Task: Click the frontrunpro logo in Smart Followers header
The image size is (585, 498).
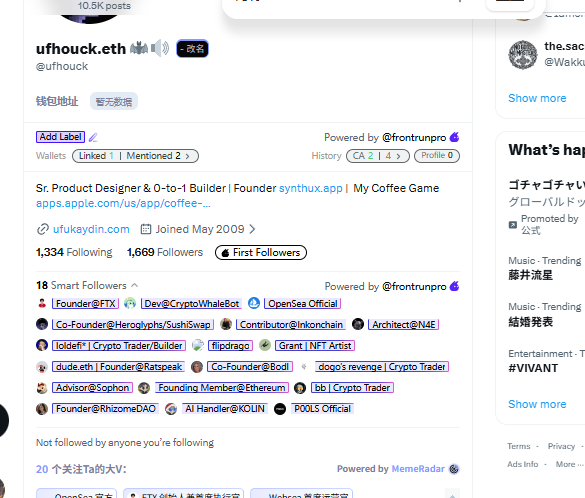Action: tap(454, 286)
